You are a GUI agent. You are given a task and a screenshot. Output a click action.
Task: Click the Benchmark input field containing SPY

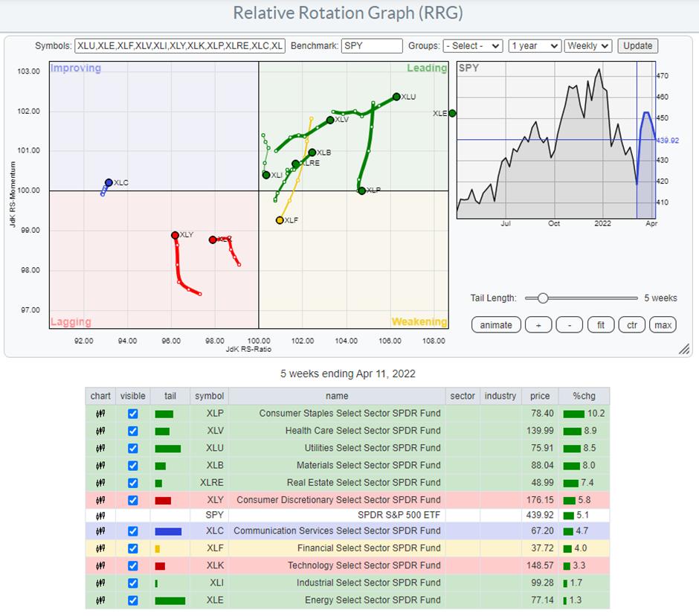pos(372,46)
